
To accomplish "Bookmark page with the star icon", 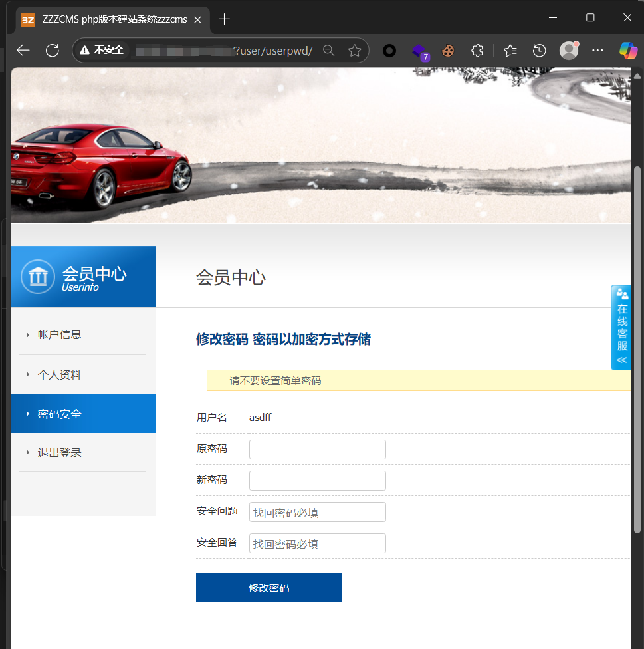I will point(355,51).
